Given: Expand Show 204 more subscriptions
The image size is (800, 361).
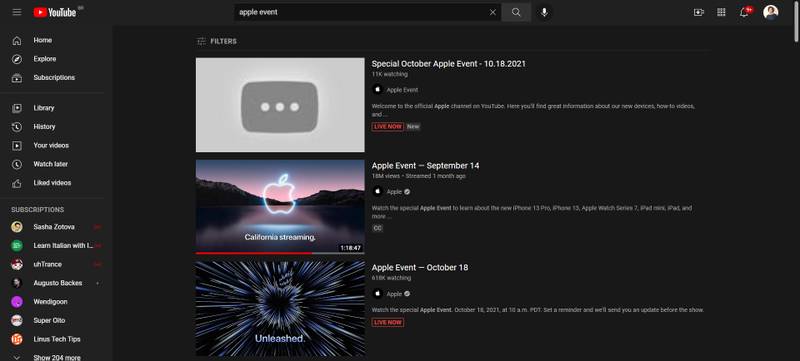Looking at the screenshot, I should [56, 357].
